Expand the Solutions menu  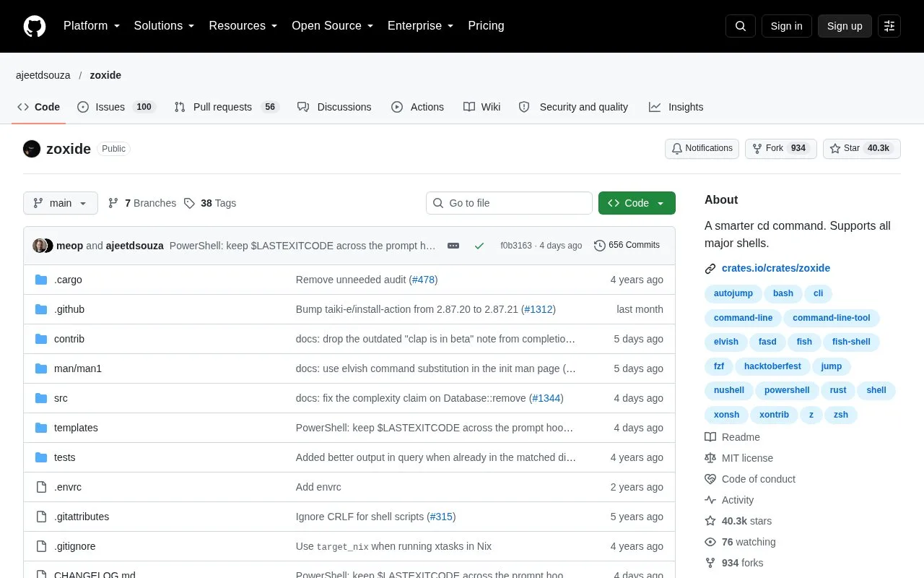(165, 26)
